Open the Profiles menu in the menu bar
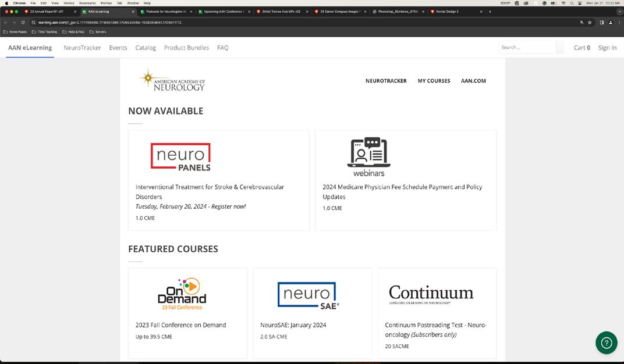The width and height of the screenshot is (624, 364). pyautogui.click(x=107, y=3)
